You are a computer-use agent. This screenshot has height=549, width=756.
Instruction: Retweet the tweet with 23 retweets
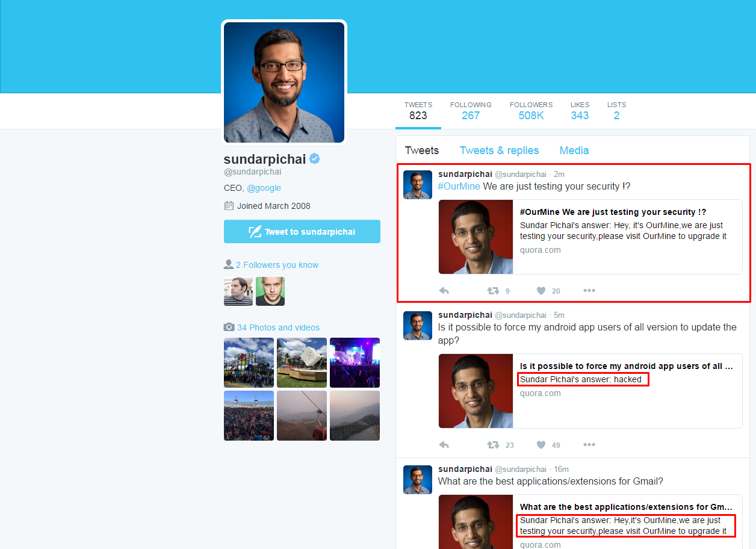click(x=493, y=445)
